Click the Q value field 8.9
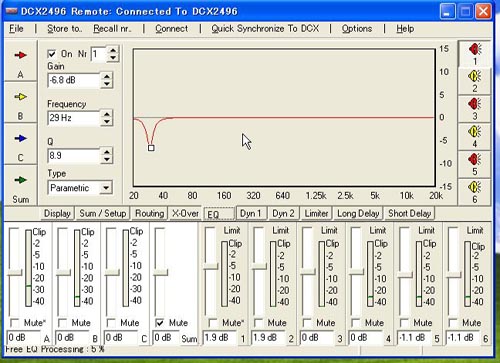The width and height of the screenshot is (500, 363). coord(74,156)
